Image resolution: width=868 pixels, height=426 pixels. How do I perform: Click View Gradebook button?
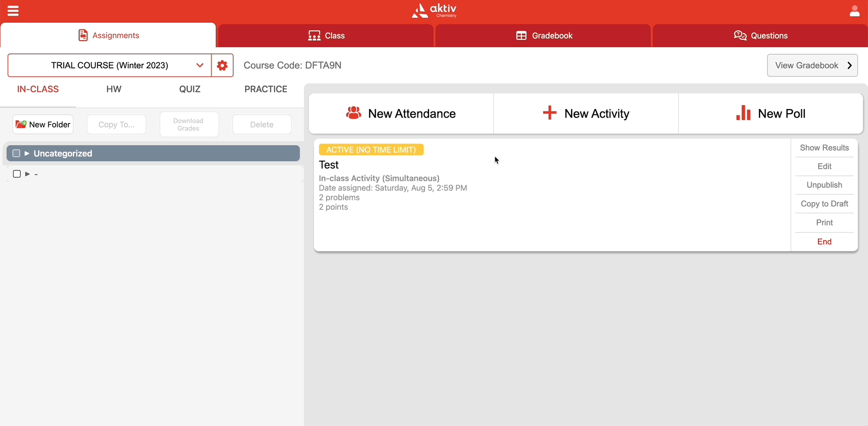(812, 65)
